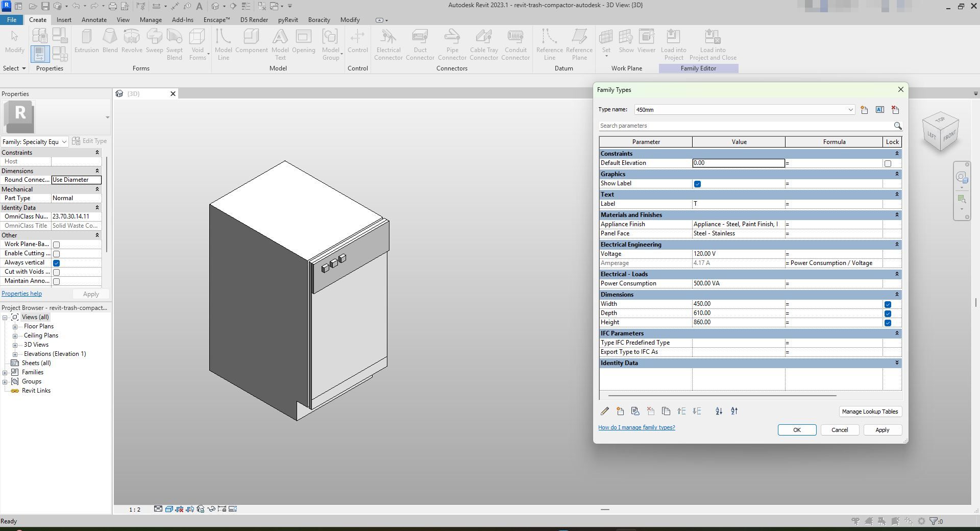The height and width of the screenshot is (531, 980).
Task: Activate the Revolve form tool
Action: point(132,41)
